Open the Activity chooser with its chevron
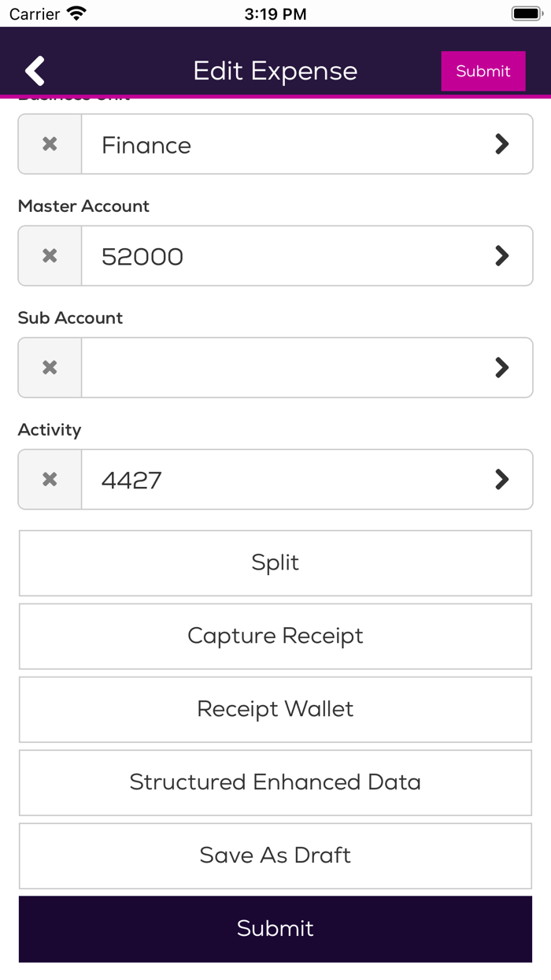 coord(502,479)
